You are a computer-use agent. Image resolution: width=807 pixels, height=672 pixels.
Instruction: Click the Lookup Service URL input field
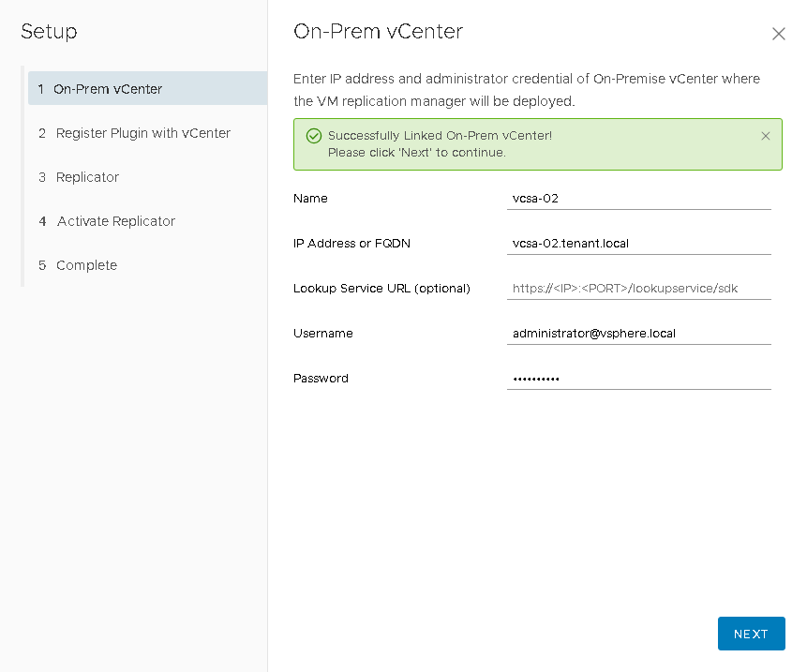click(638, 289)
